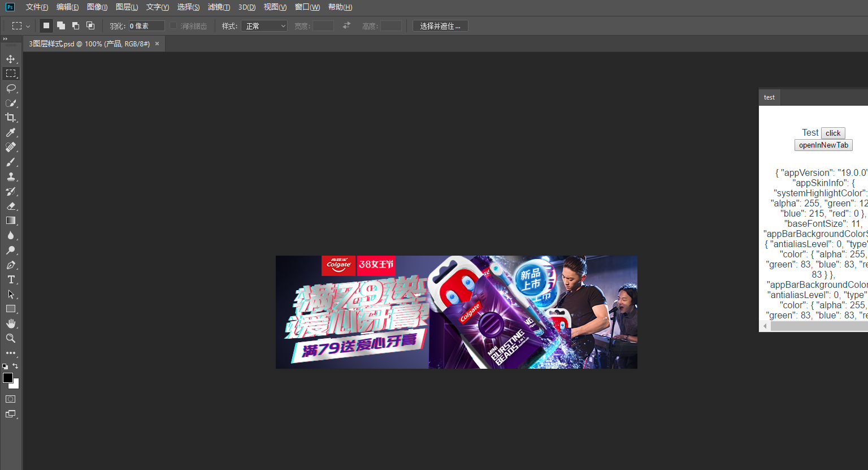Screen dimensions: 868x470
Task: Click the 宽度 width input field
Action: (323, 26)
